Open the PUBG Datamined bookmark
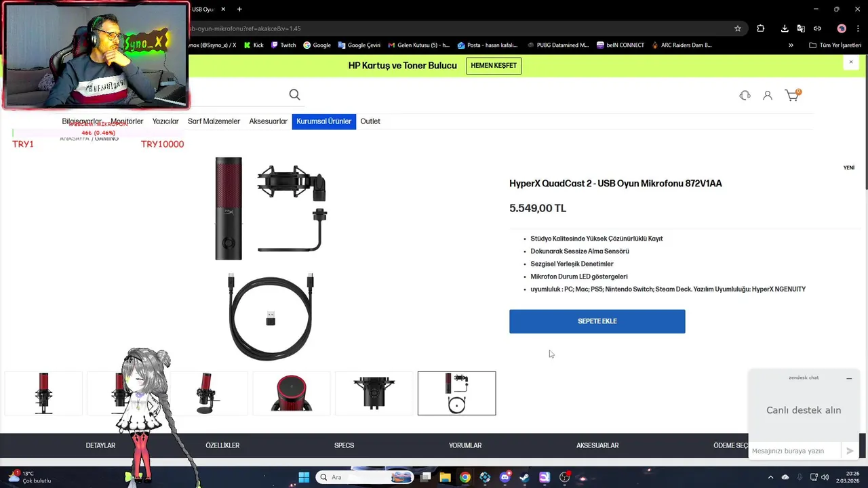Screen dimensions: 868x488 pyautogui.click(x=557, y=45)
